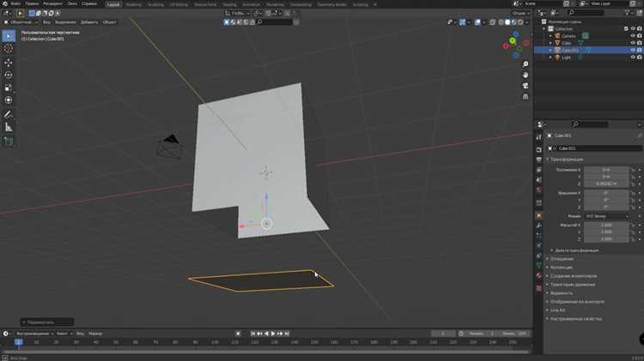Open the rotation mode XYZ Euler dropdown
This screenshot has width=644, height=361.
click(x=606, y=216)
